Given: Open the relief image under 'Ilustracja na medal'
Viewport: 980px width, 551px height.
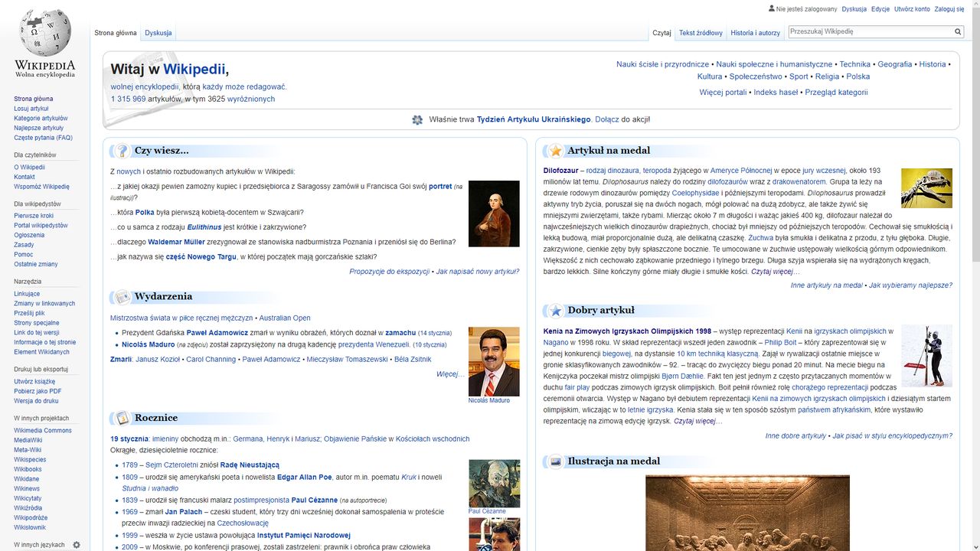Looking at the screenshot, I should tap(747, 513).
